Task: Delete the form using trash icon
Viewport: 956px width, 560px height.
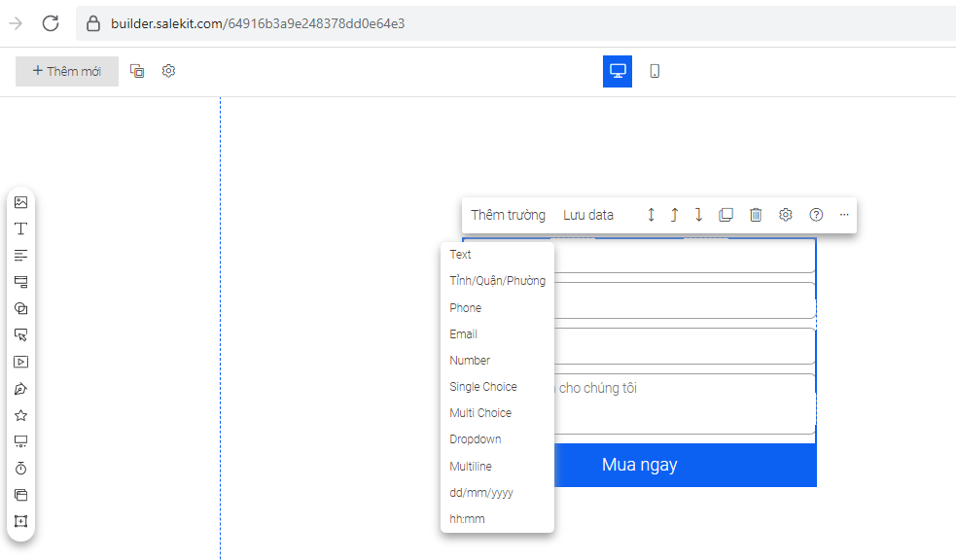Action: tap(756, 215)
